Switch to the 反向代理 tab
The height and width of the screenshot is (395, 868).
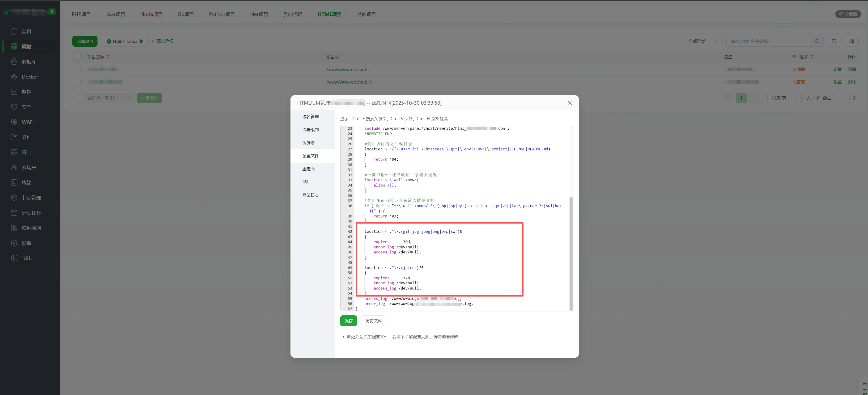pos(293,14)
